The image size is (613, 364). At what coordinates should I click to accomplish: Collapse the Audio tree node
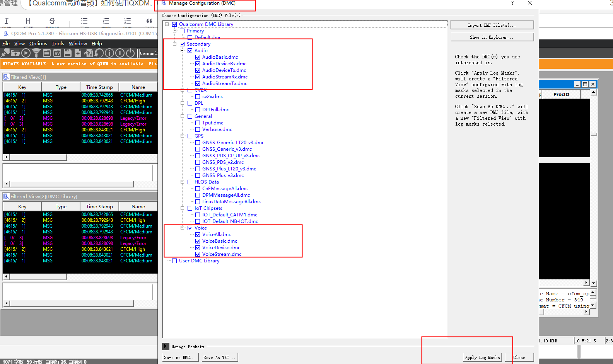(183, 51)
